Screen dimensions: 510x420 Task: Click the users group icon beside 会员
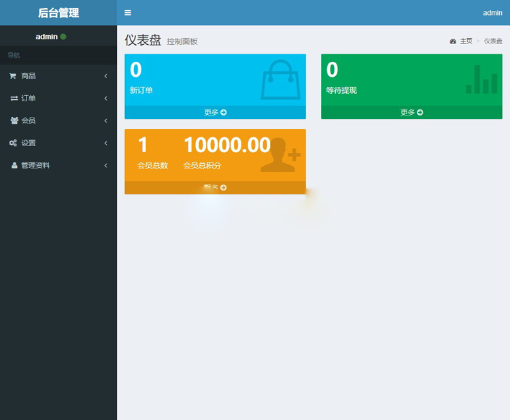[x=14, y=121]
